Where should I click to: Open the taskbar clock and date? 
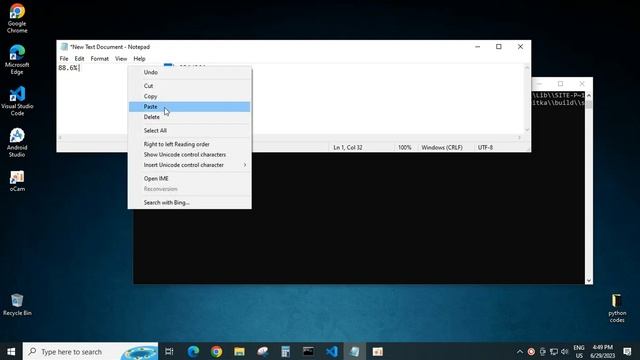point(602,351)
